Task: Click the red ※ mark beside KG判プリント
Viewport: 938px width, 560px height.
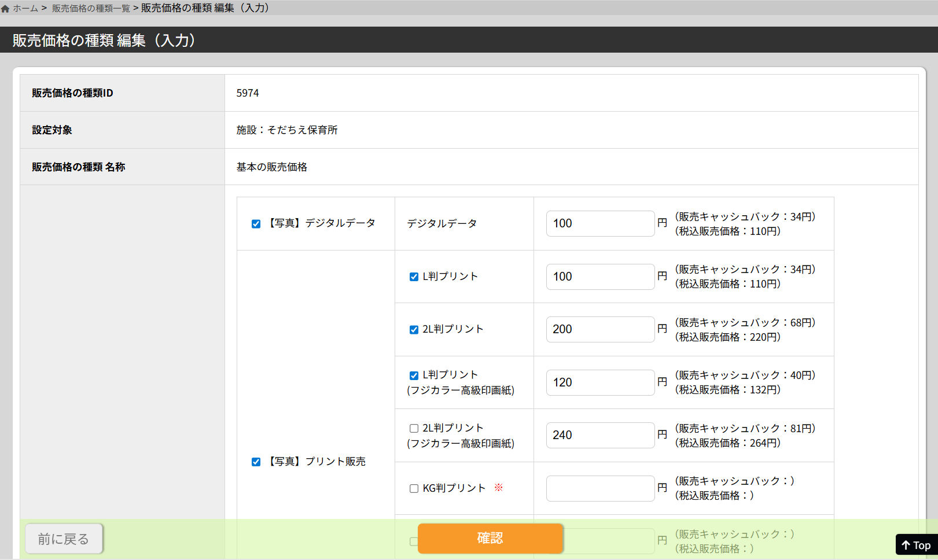Action: [x=498, y=488]
